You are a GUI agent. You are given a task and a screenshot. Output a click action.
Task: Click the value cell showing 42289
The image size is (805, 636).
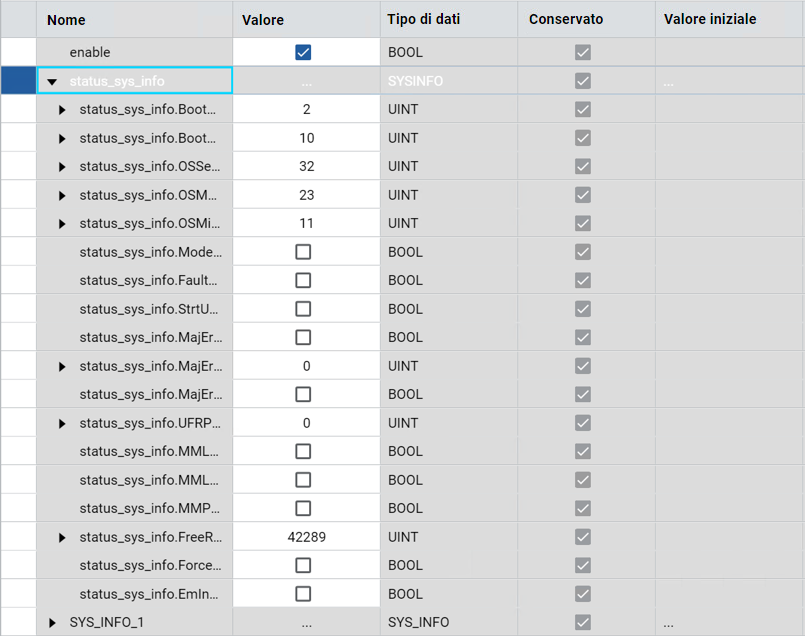(x=306, y=537)
